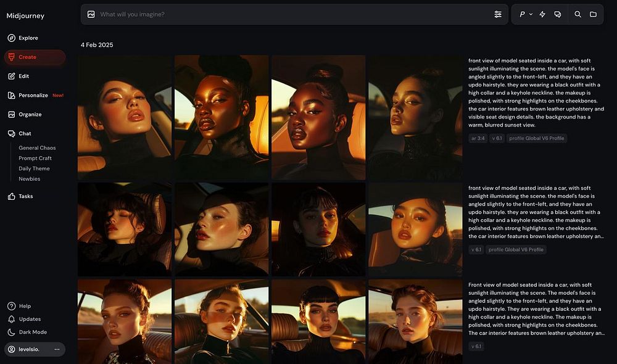
Task: Open Newbies chat room
Action: pos(30,179)
